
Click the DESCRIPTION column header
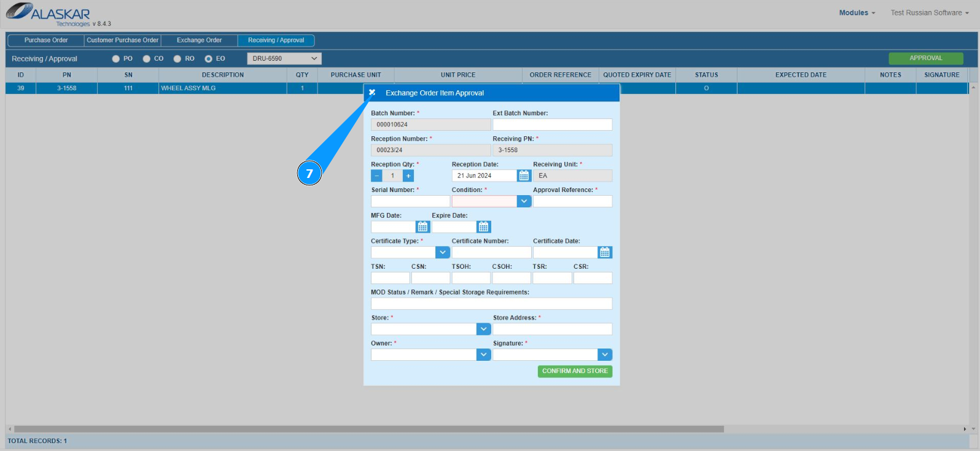tap(223, 75)
